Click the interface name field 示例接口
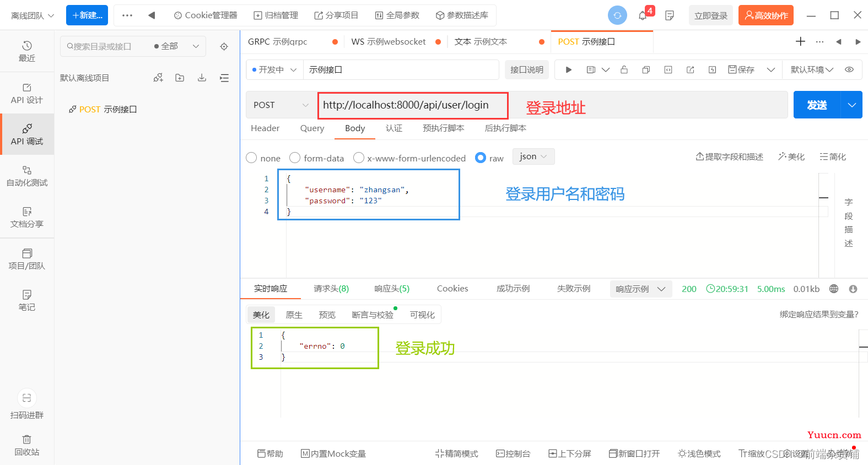This screenshot has width=868, height=465. pyautogui.click(x=401, y=69)
